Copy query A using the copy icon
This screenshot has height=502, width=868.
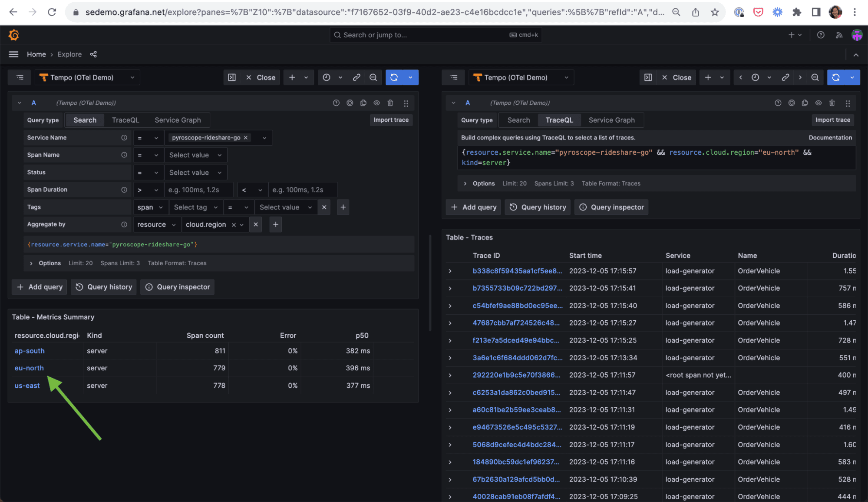click(x=363, y=103)
